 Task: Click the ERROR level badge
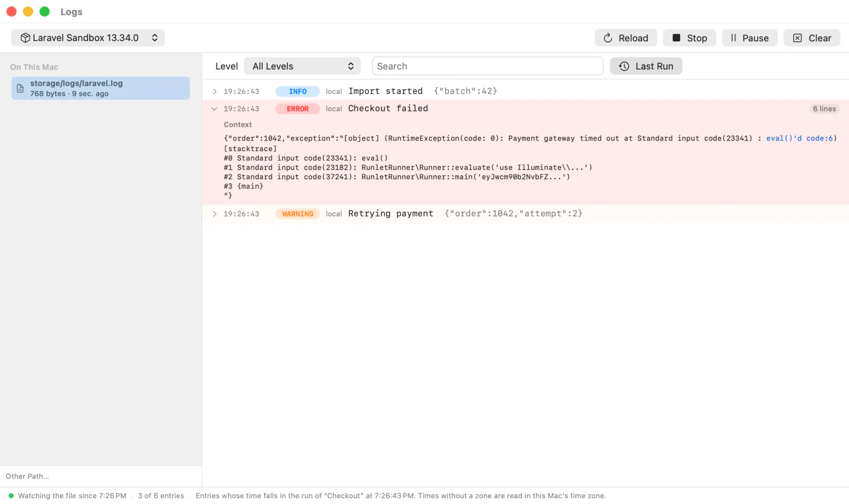298,109
